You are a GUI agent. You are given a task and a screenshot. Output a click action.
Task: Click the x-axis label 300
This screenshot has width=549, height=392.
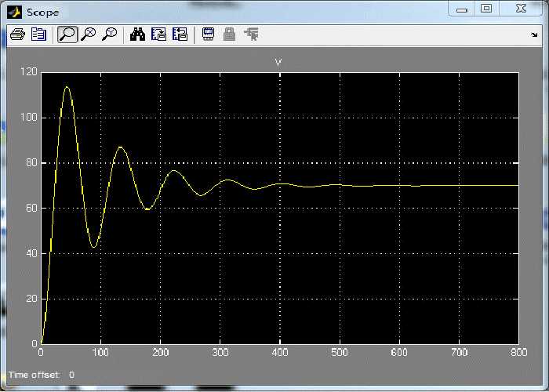pyautogui.click(x=220, y=352)
